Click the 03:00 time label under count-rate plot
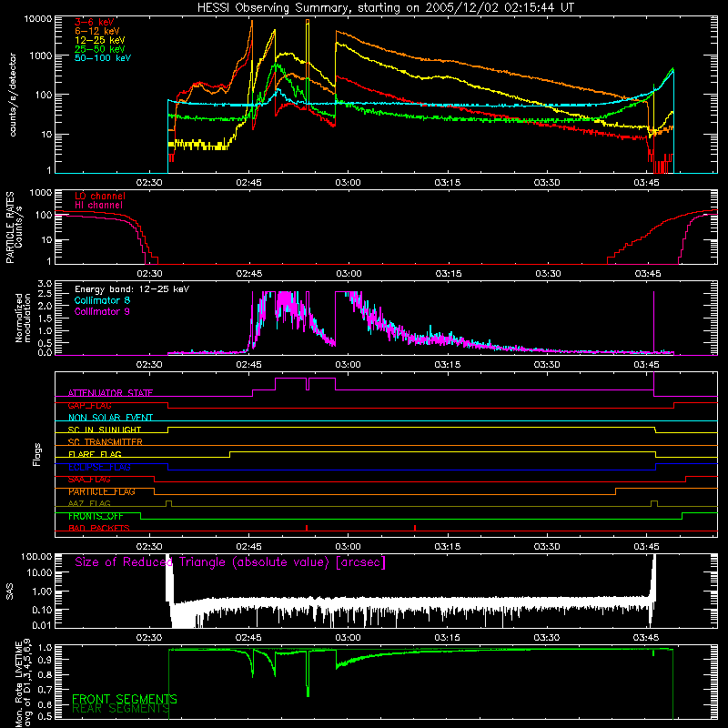 pyautogui.click(x=349, y=183)
